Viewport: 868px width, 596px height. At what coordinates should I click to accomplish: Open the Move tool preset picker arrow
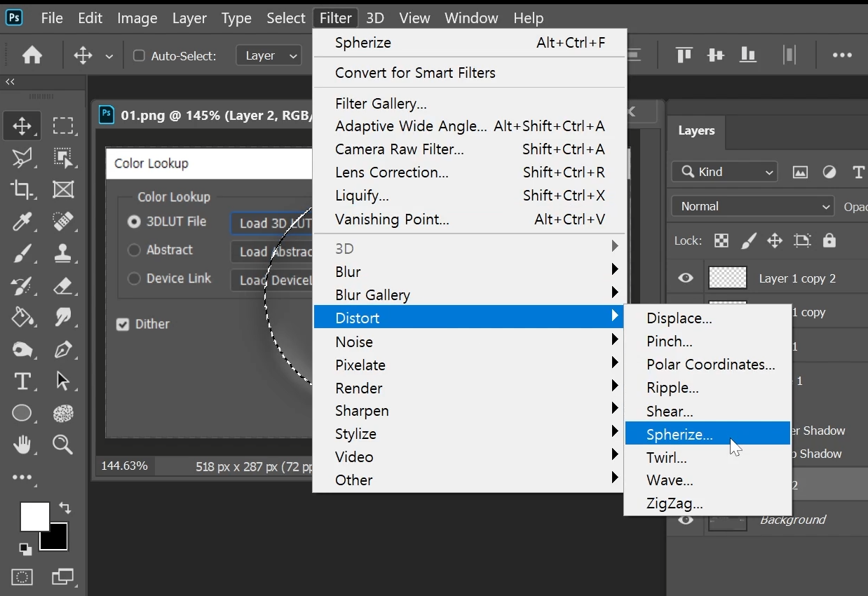tap(109, 56)
